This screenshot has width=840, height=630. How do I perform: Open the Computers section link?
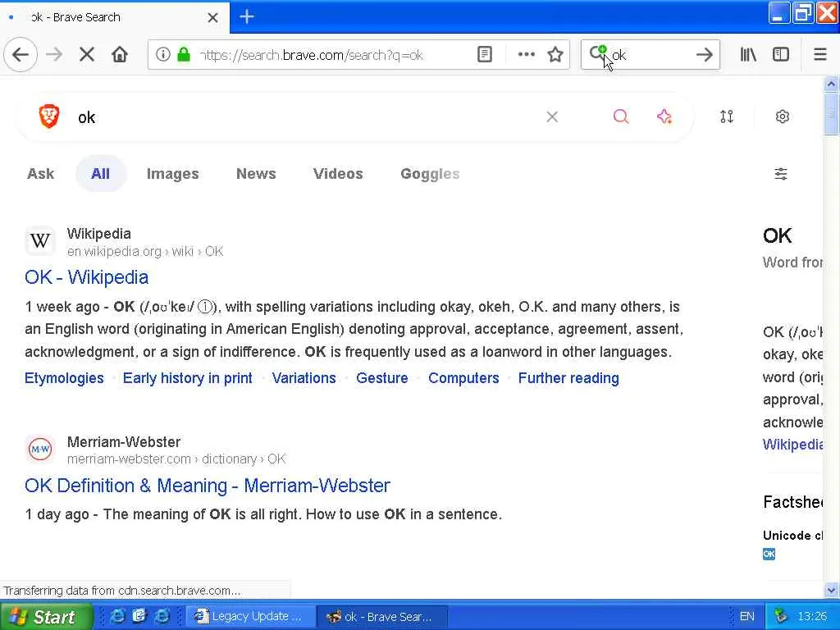pyautogui.click(x=463, y=378)
